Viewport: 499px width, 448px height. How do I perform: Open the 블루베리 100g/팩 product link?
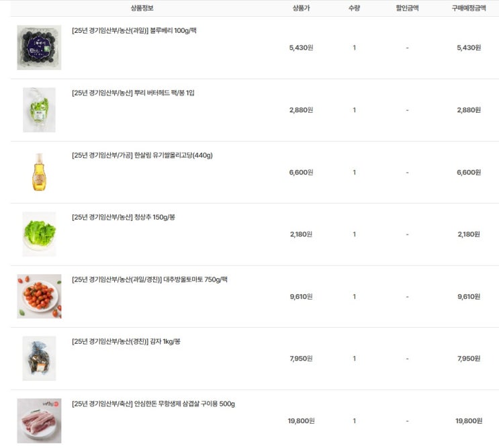(x=134, y=30)
